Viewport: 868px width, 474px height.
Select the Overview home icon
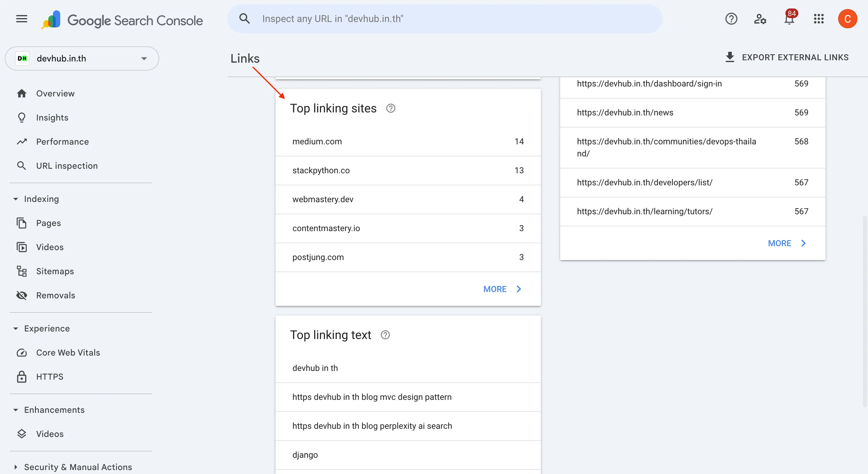point(22,93)
